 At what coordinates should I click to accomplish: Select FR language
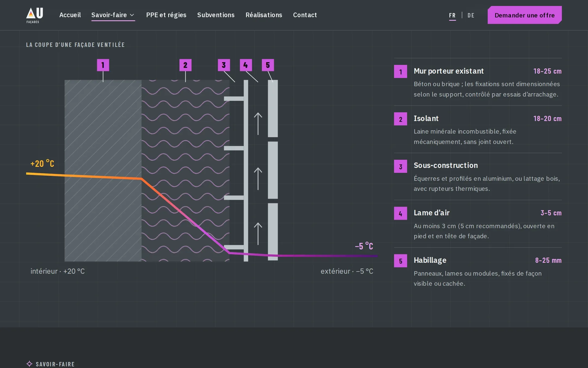(452, 16)
